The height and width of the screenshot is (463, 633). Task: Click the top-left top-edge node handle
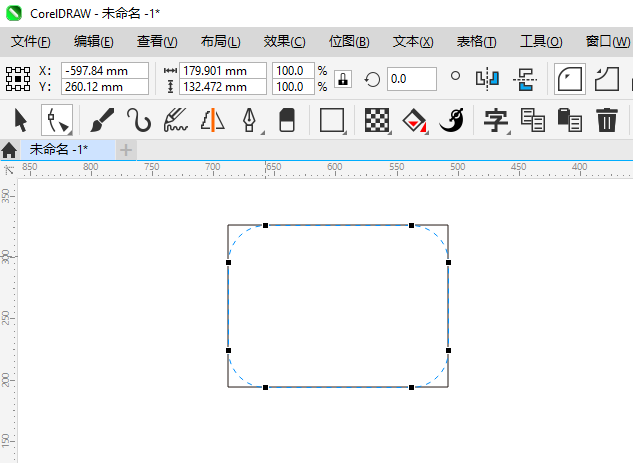tap(265, 225)
